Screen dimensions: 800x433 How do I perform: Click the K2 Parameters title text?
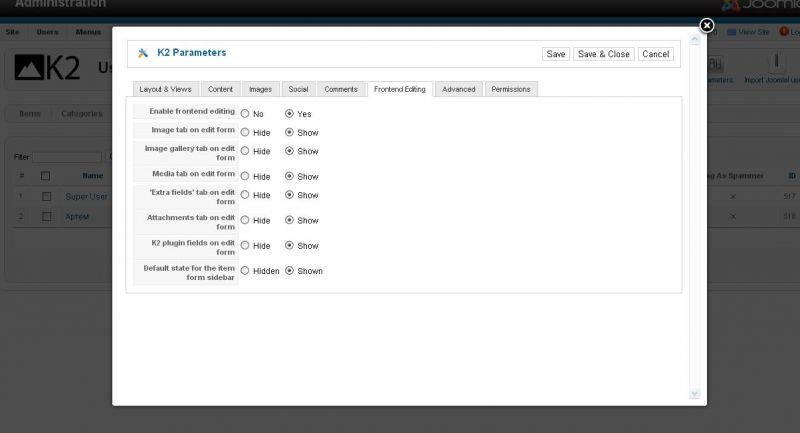coord(191,53)
